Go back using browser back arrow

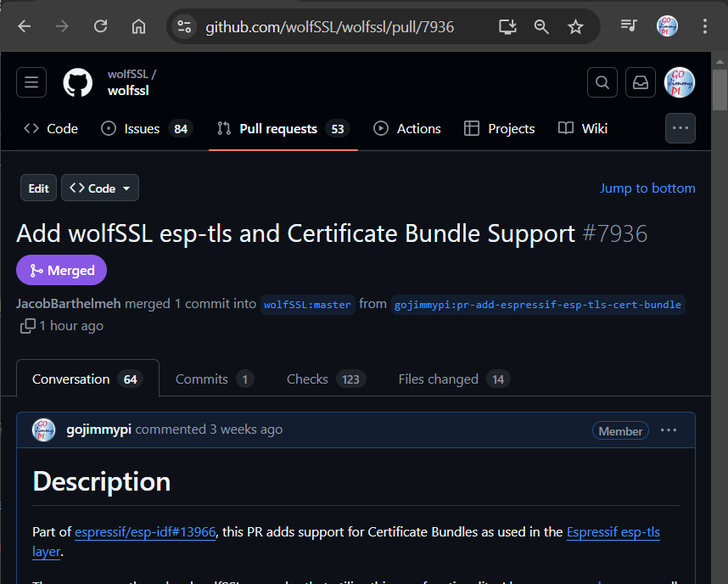coord(24,26)
